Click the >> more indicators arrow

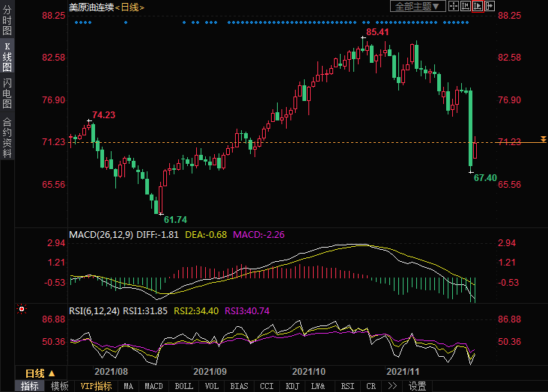click(392, 386)
